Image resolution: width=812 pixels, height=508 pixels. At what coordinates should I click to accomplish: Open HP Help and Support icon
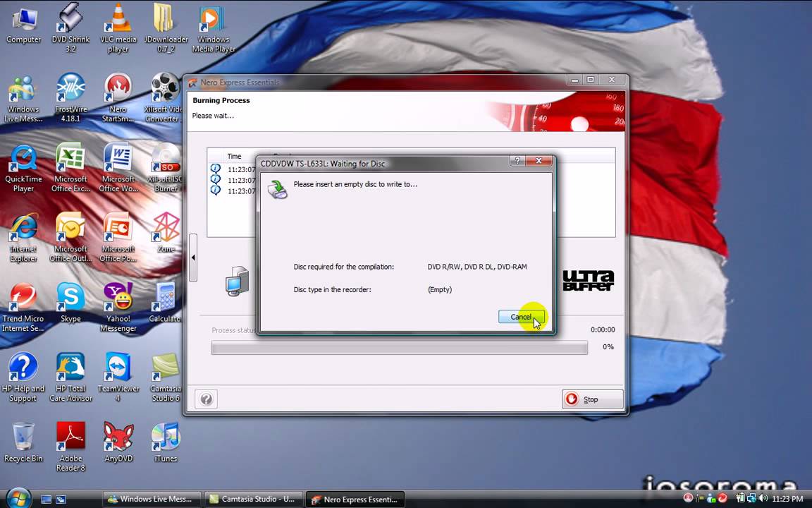click(x=23, y=377)
